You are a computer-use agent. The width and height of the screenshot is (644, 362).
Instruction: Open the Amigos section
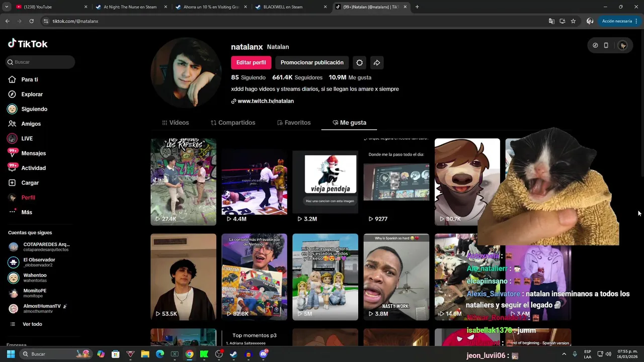point(24,124)
